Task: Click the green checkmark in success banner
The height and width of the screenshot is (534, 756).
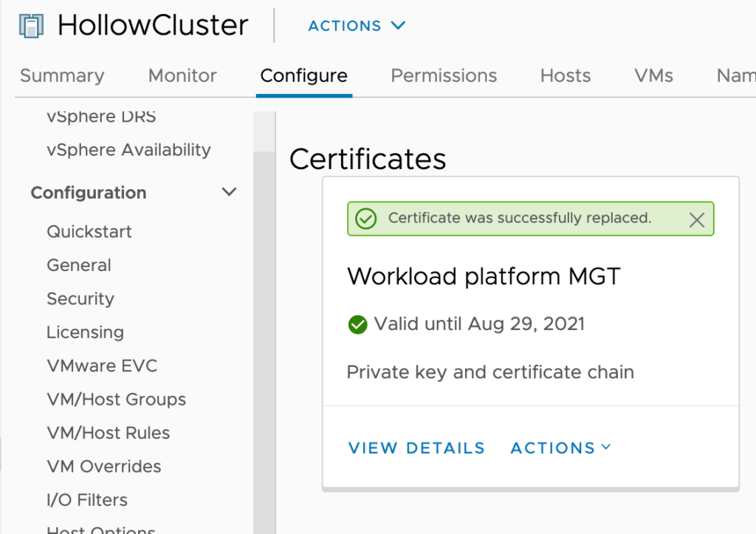Action: 365,219
